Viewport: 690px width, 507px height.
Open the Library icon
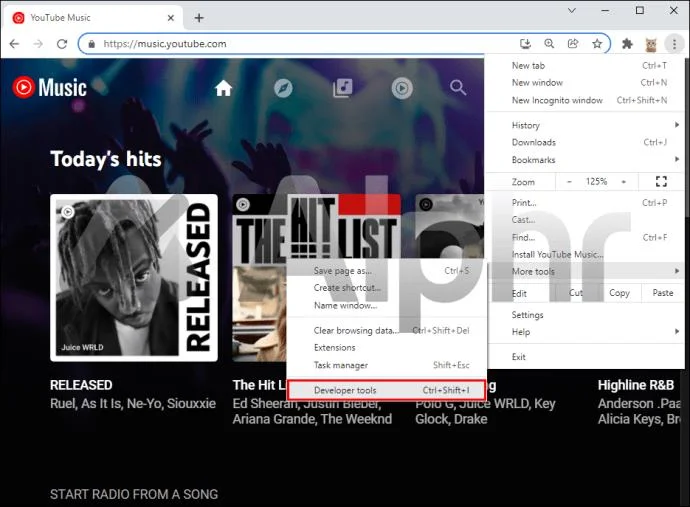tap(343, 88)
